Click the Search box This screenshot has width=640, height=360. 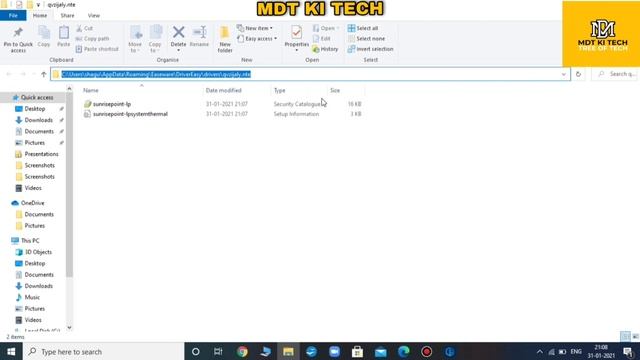616,74
